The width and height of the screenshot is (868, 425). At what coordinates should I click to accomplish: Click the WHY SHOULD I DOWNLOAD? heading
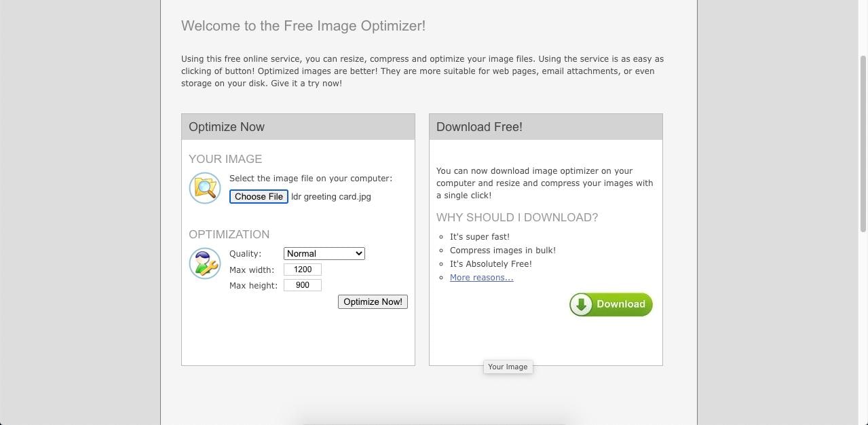click(x=517, y=218)
